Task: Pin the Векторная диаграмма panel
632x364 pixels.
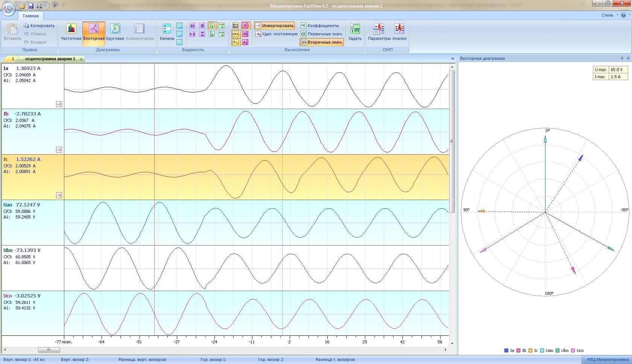Action: 622,58
